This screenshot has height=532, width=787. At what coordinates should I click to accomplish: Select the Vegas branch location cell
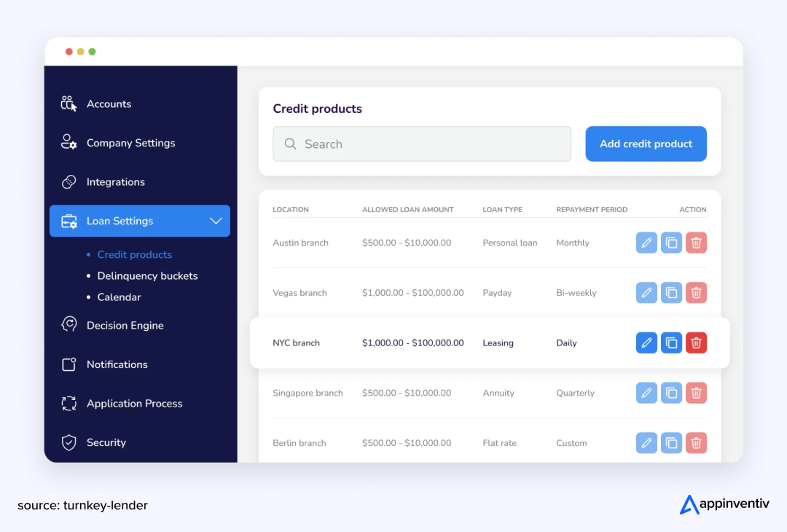point(299,293)
